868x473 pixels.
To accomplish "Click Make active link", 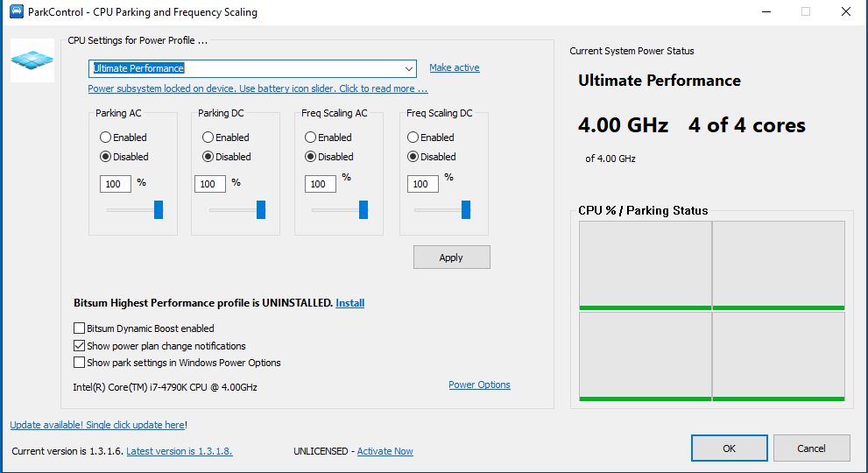I will point(455,67).
